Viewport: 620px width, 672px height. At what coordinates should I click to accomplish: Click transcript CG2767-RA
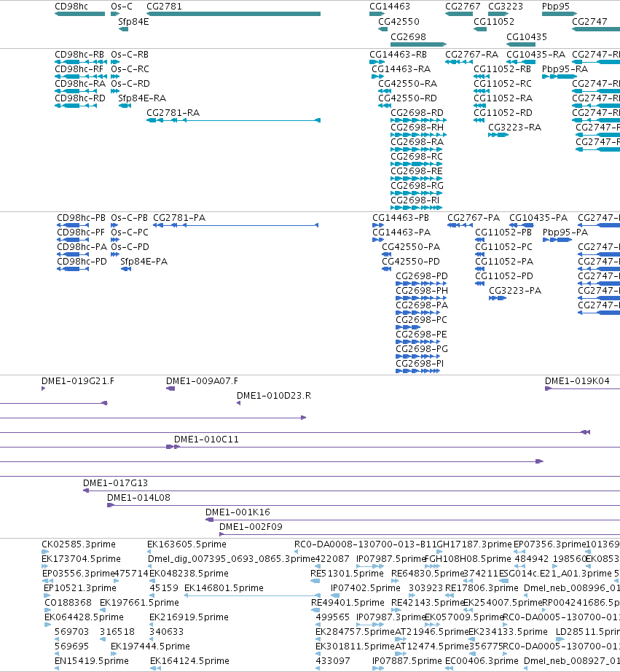(459, 62)
